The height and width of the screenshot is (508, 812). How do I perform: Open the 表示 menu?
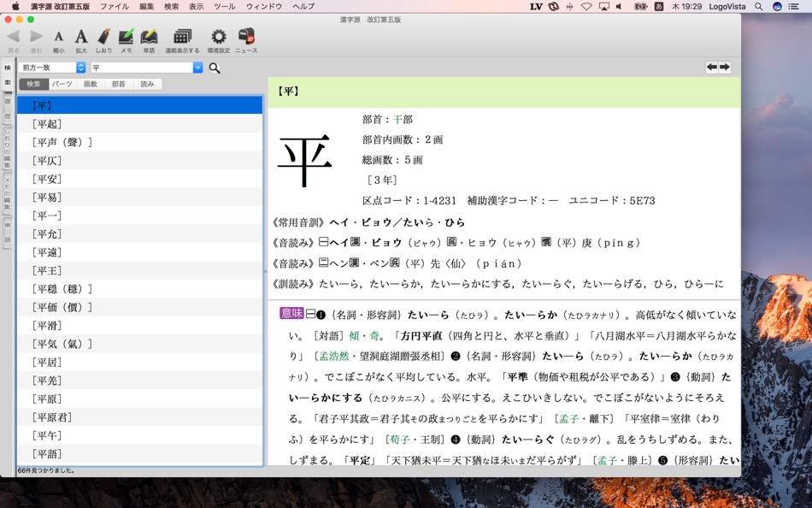coord(196,6)
